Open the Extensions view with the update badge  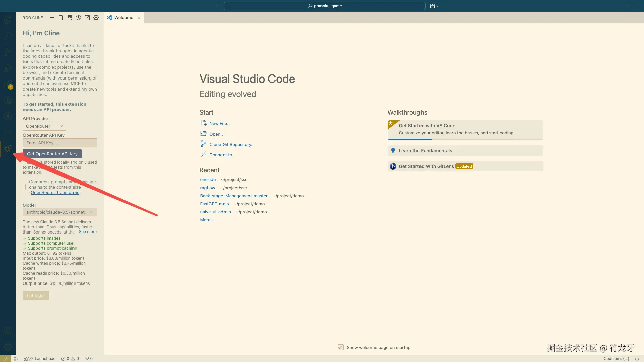8,85
